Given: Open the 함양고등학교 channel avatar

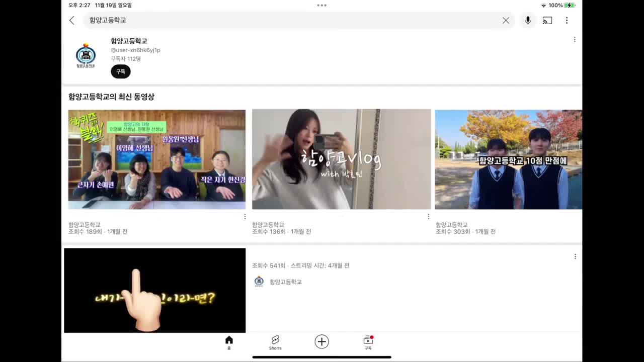Looking at the screenshot, I should tap(86, 55).
